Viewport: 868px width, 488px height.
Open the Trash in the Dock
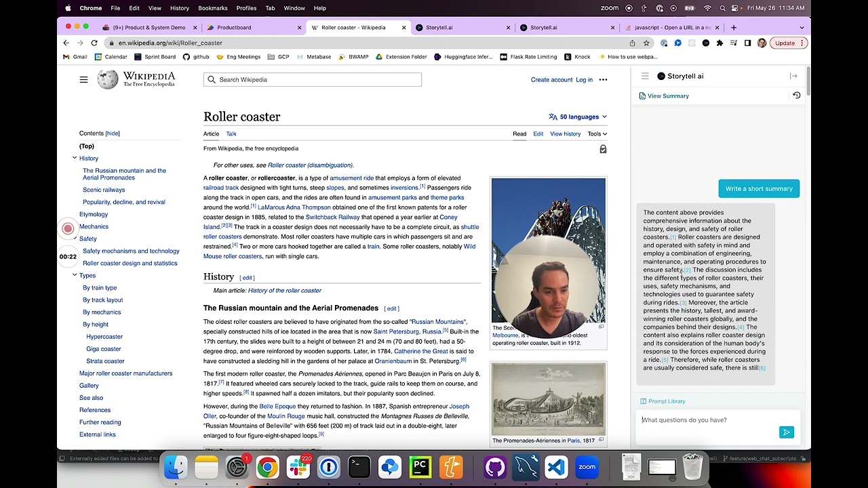pyautogui.click(x=692, y=467)
